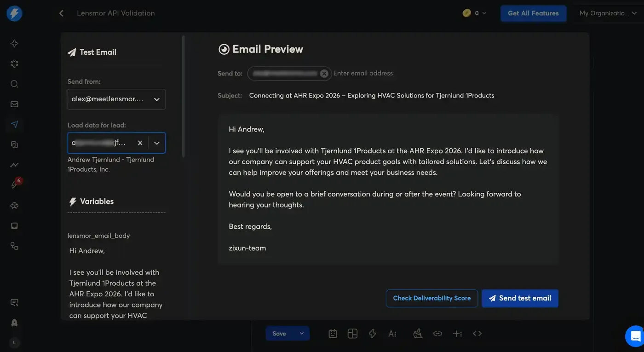The image size is (644, 352).
Task: Click 'Hi Andrew,' in the email preview
Action: pos(247,129)
